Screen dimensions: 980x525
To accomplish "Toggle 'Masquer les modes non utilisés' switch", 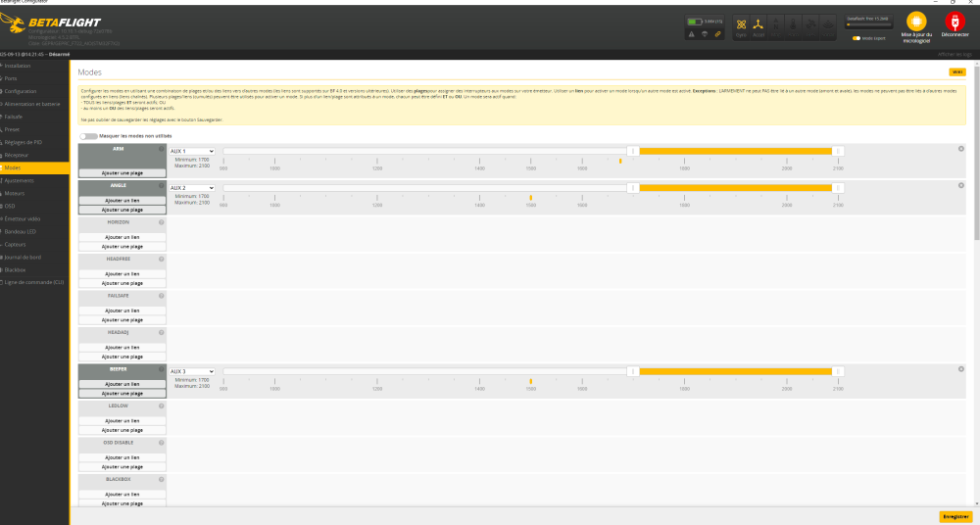I will click(89, 135).
